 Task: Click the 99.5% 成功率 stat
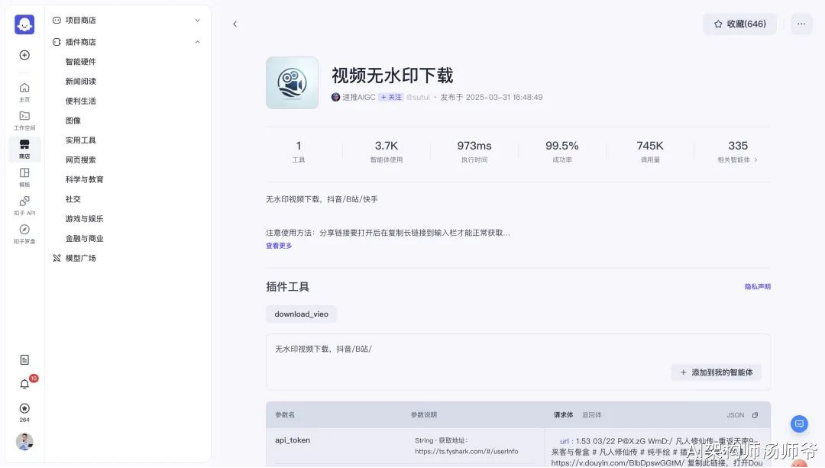coord(562,151)
